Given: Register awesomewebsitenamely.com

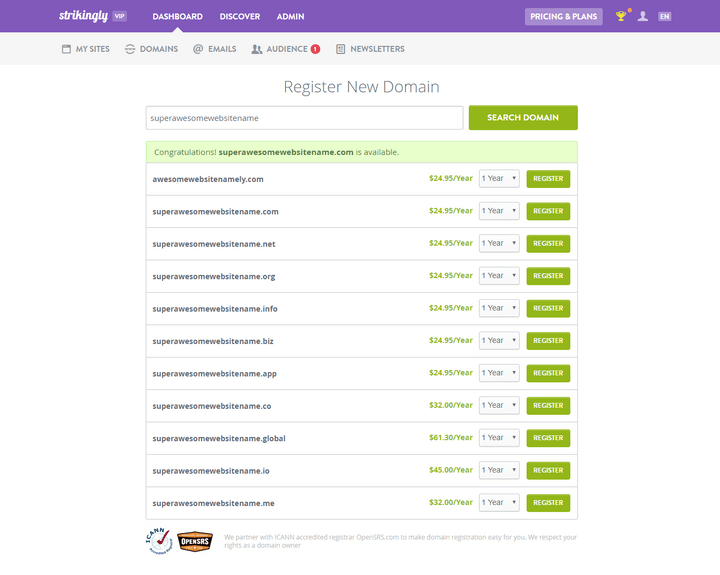Looking at the screenshot, I should (548, 179).
